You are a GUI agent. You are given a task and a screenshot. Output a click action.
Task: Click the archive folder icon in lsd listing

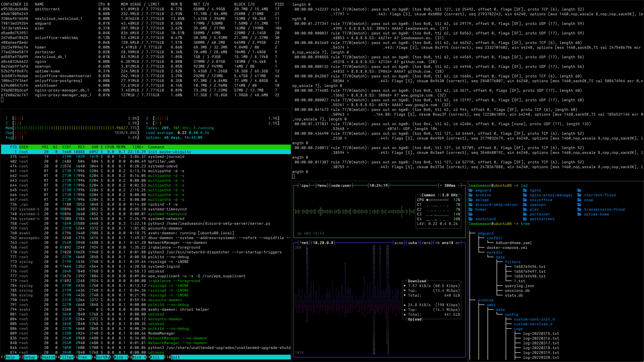pyautogui.click(x=471, y=195)
